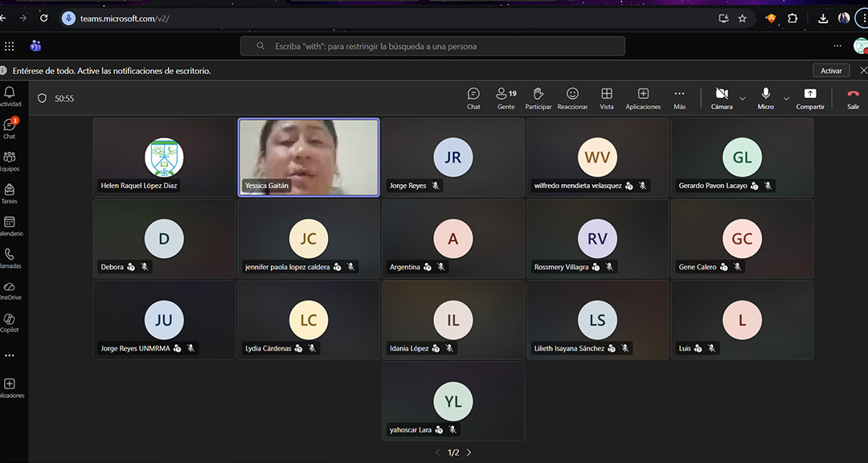This screenshot has height=463, width=868.
Task: Open the meeting Chat panel
Action: 473,98
